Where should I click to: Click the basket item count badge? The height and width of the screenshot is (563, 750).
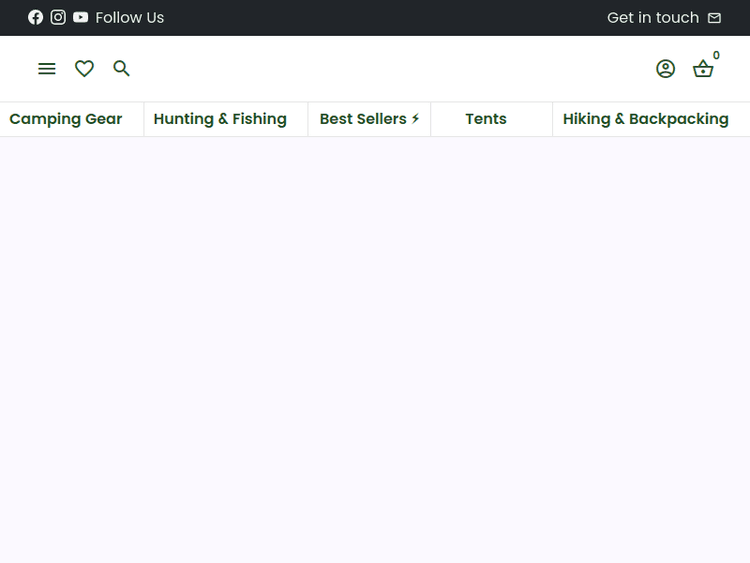(716, 56)
